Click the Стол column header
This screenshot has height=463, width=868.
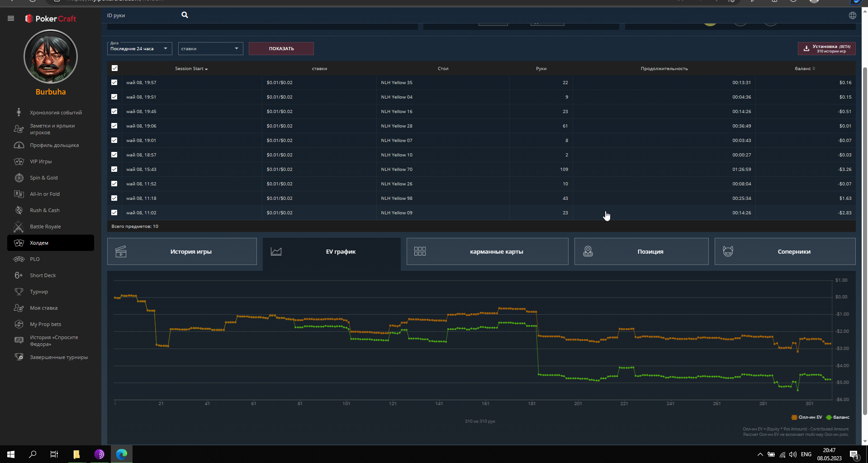point(443,69)
